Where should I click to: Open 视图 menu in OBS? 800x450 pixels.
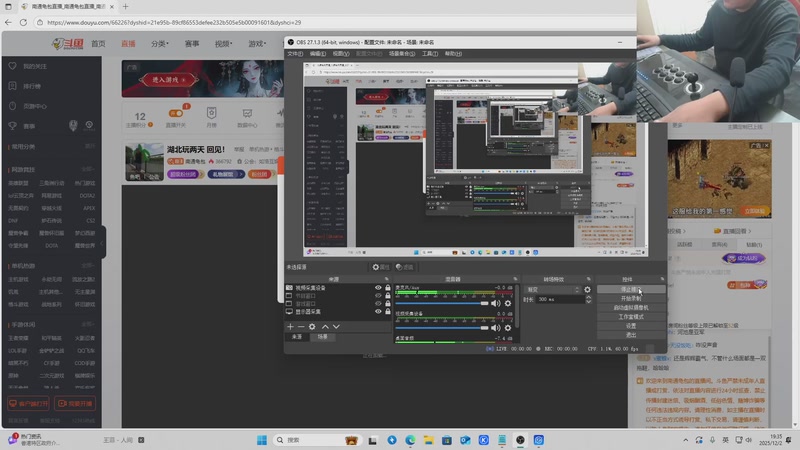(x=341, y=54)
